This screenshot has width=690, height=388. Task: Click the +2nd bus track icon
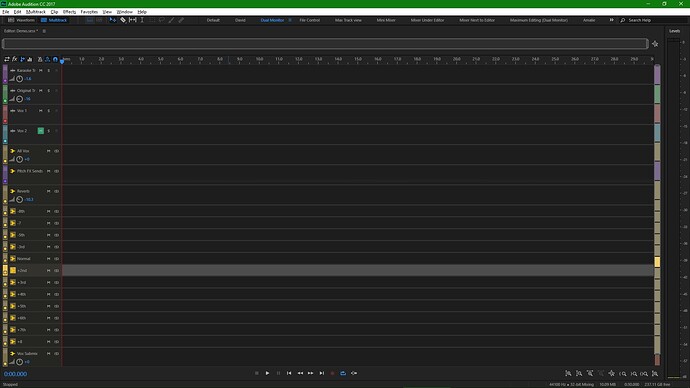[13, 271]
